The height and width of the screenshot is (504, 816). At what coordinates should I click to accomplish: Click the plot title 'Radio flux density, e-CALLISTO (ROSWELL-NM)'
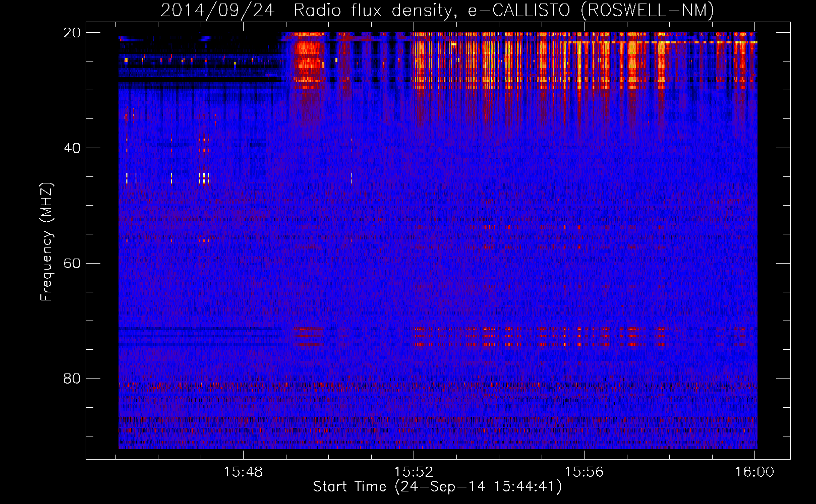[504, 10]
